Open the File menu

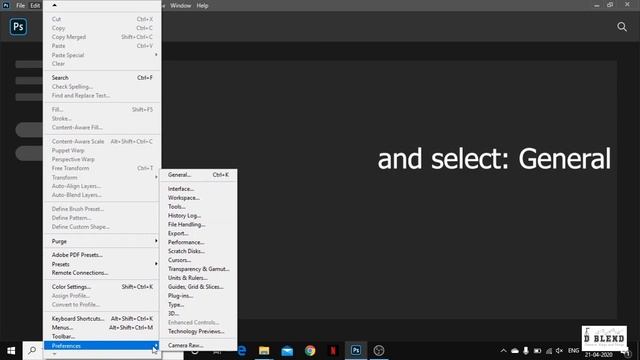(x=20, y=5)
